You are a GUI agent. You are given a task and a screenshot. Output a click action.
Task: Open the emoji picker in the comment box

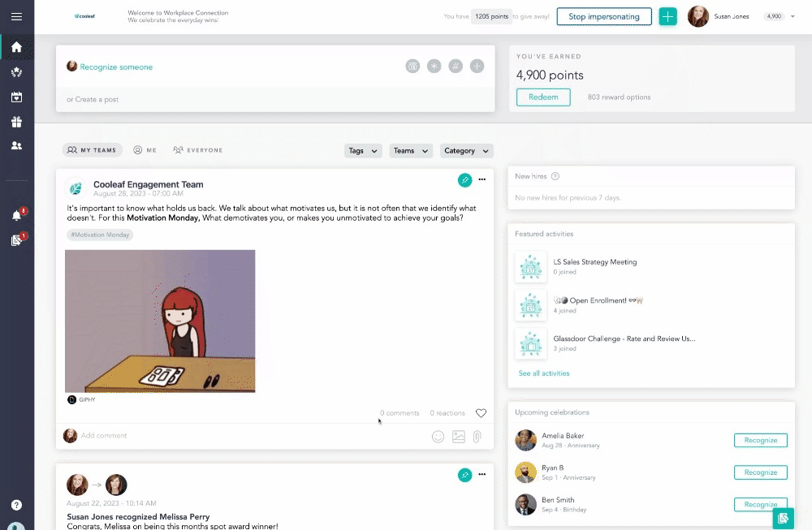click(x=438, y=437)
